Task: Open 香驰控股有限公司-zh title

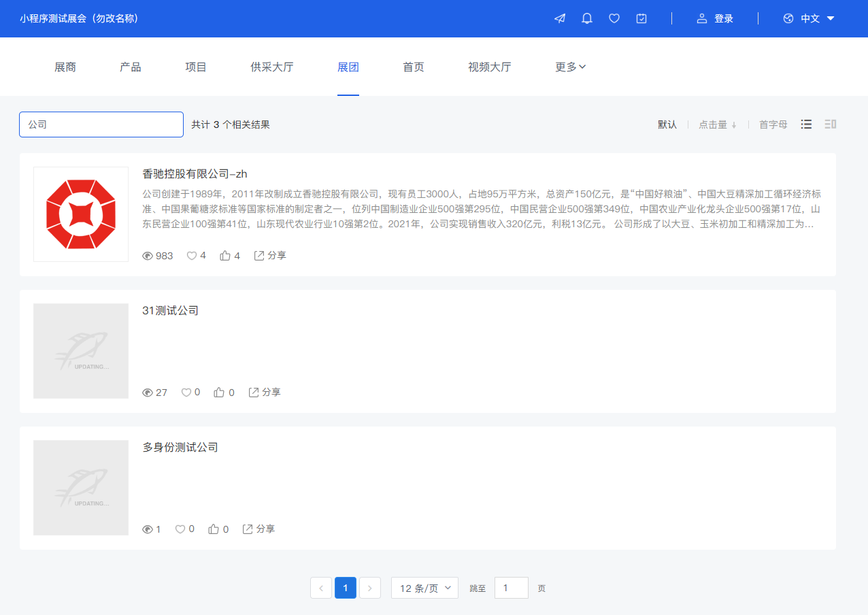Action: click(x=195, y=174)
